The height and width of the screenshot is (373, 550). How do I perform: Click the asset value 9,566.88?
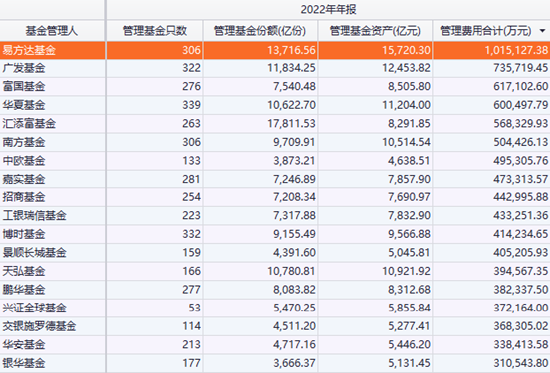(409, 234)
